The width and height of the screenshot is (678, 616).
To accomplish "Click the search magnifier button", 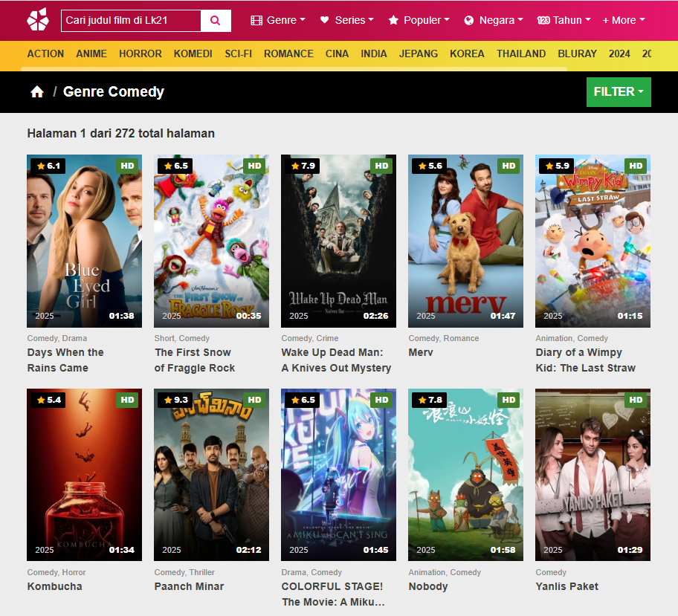I will click(x=216, y=20).
